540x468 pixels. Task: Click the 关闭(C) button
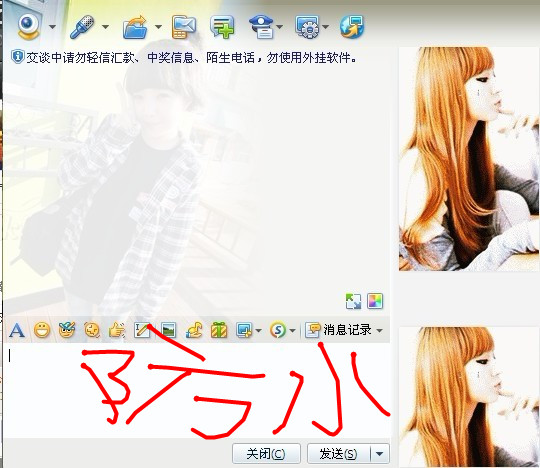pos(266,454)
